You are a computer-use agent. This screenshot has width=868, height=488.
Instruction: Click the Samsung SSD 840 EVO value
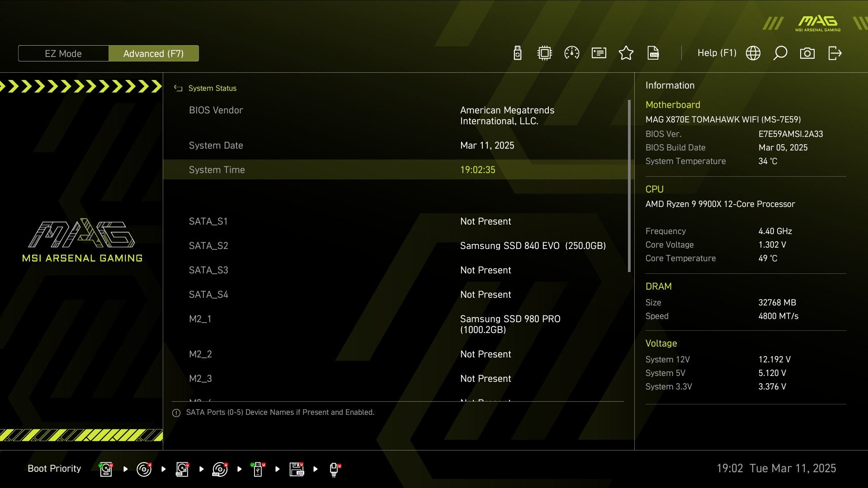click(x=533, y=246)
